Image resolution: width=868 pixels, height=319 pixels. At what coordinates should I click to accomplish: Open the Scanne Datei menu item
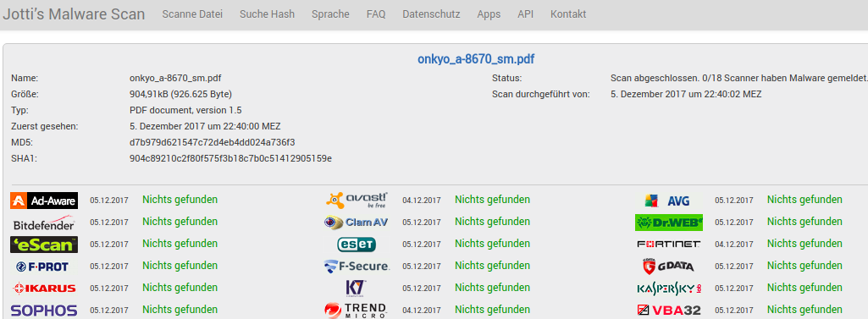(192, 14)
